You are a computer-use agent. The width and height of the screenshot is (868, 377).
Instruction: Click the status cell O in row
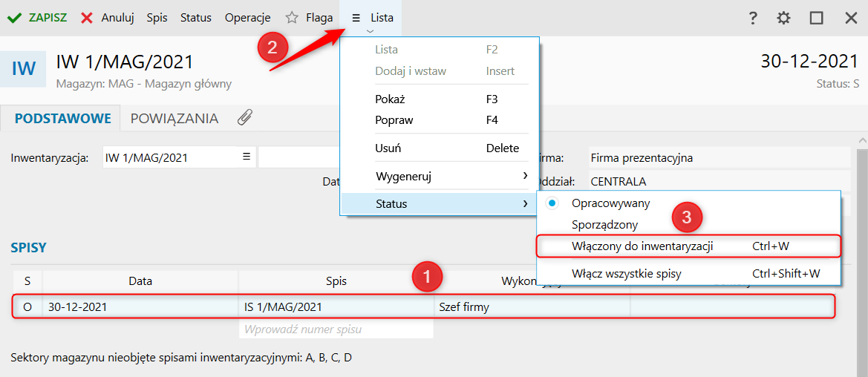[27, 306]
